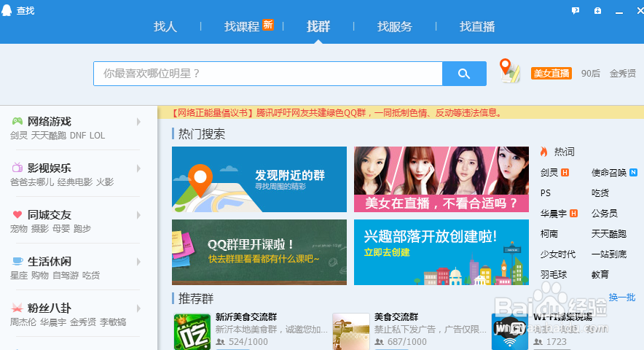Click the hot word 吃货
644x350 pixels.
(600, 193)
